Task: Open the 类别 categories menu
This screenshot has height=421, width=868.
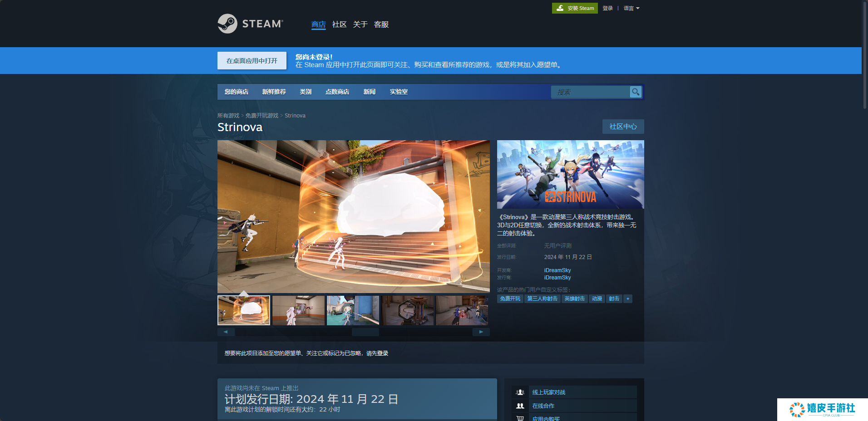Action: pos(306,92)
